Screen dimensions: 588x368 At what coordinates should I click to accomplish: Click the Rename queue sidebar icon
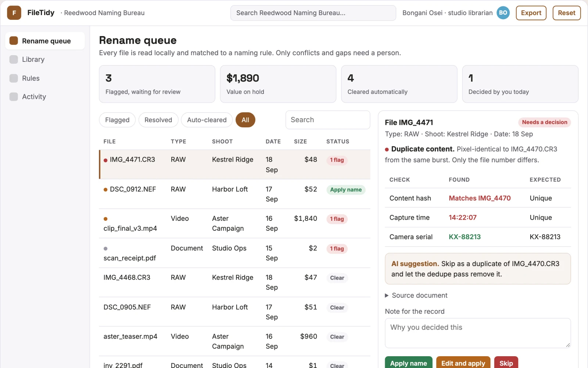pos(14,40)
